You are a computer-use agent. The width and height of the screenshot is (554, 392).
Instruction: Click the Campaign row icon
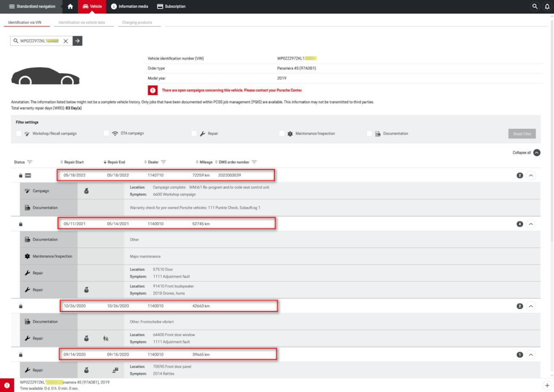coord(27,191)
